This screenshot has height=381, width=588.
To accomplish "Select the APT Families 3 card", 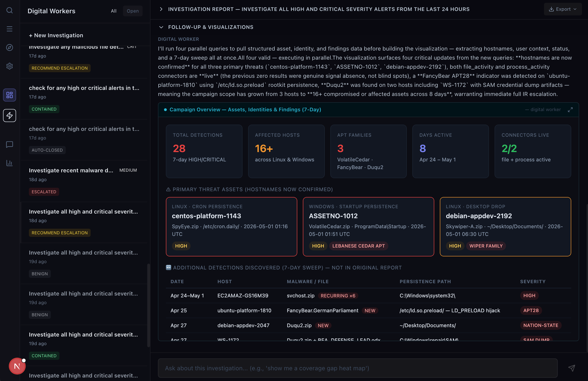I will (368, 151).
